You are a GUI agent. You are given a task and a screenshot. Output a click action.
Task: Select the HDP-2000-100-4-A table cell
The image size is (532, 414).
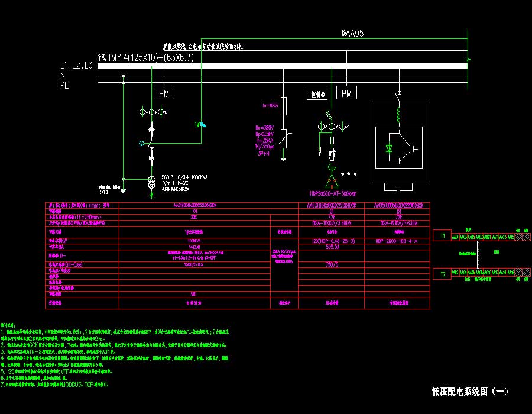396,241
